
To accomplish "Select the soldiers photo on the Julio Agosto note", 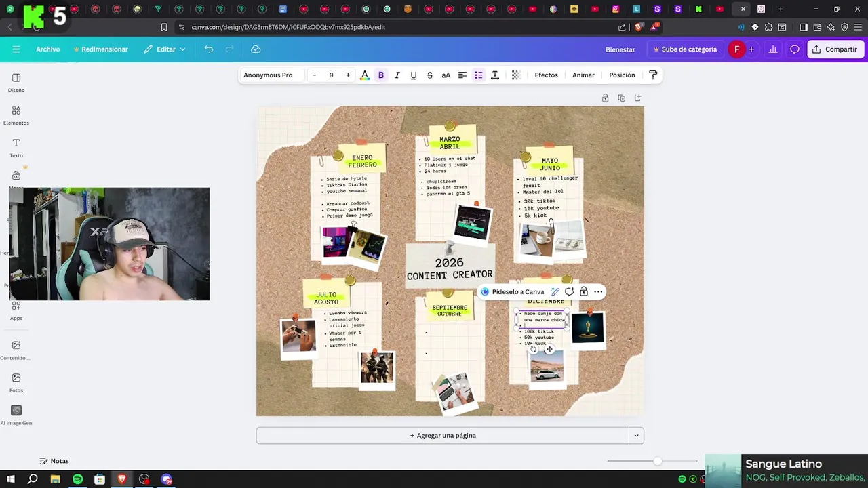I will tap(377, 369).
